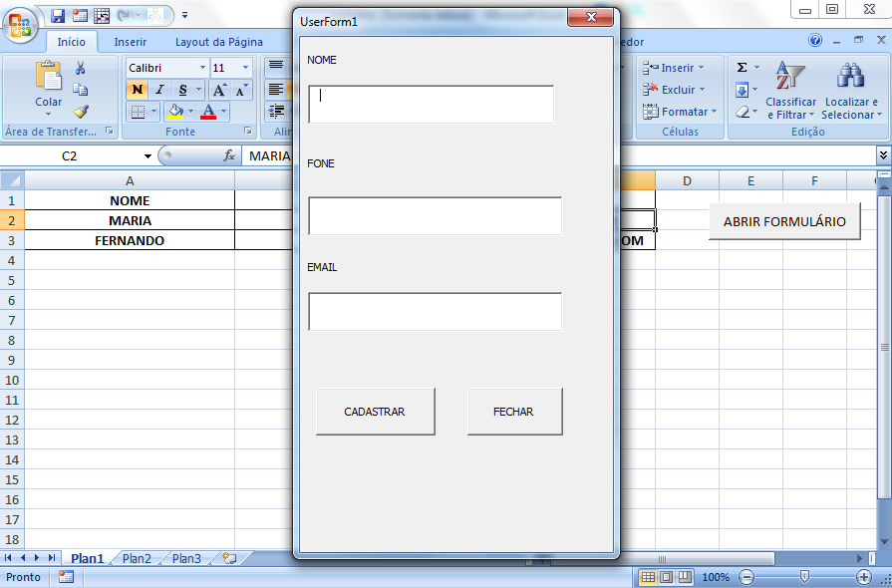This screenshot has width=892, height=588.
Task: Click the Cut scissors icon
Action: 81,69
